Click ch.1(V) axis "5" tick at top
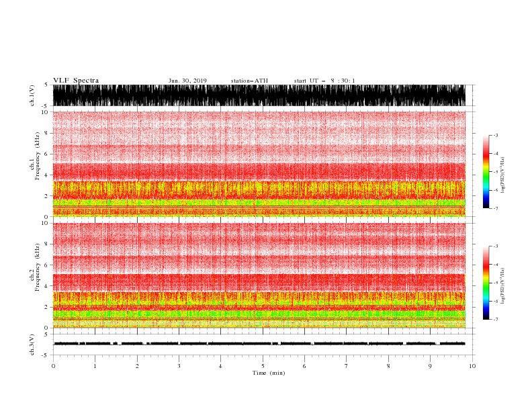The image size is (532, 411). point(47,85)
